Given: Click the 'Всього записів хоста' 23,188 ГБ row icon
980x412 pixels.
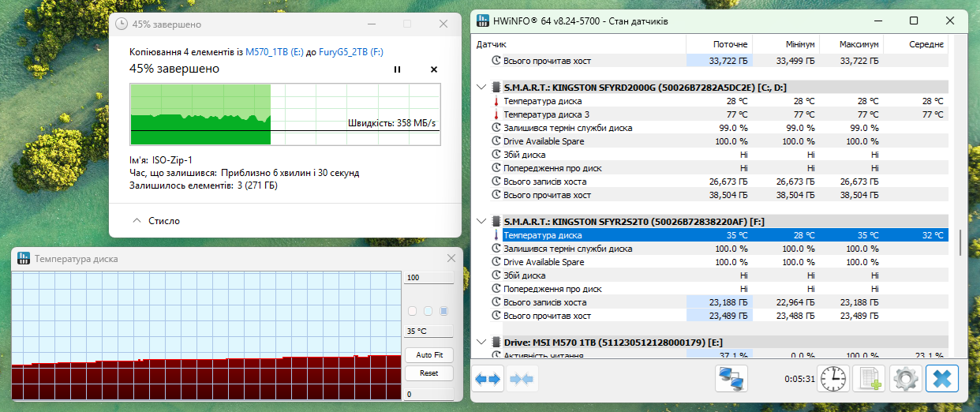Looking at the screenshot, I should [496, 302].
